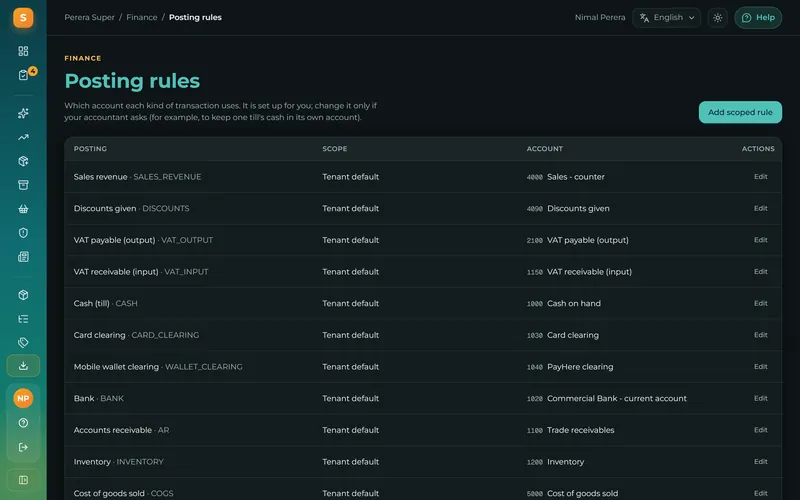Edit the Sales revenue posting rule
The height and width of the screenshot is (500, 800).
[x=760, y=177]
